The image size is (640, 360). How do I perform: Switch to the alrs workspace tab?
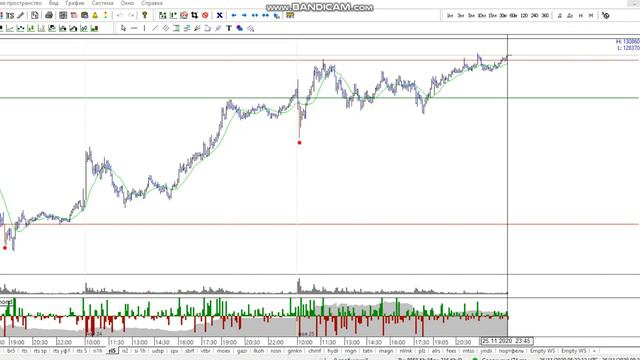click(x=436, y=351)
